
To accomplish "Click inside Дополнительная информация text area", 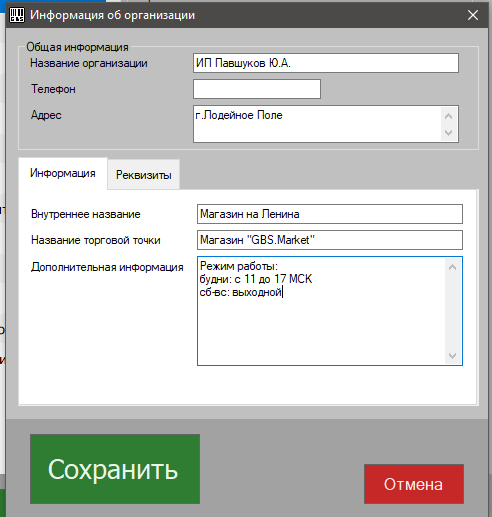I will pyautogui.click(x=321, y=311).
